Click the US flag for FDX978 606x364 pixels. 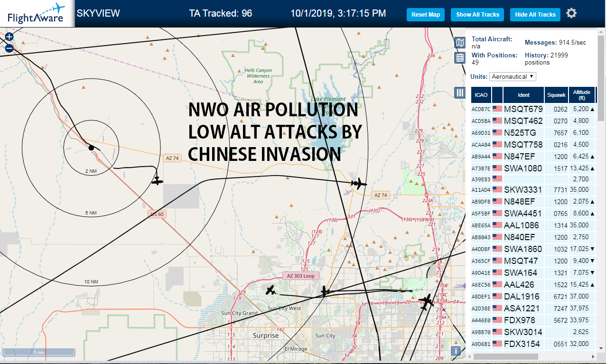[x=497, y=320]
